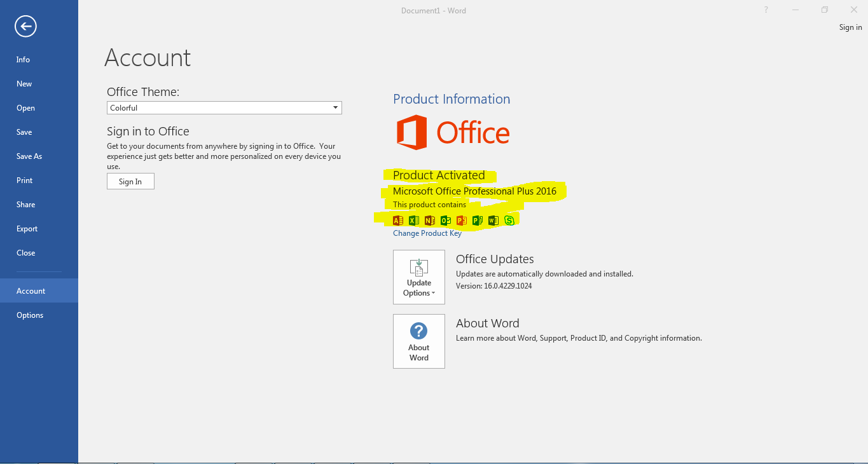Click the Word product icon

point(493,221)
